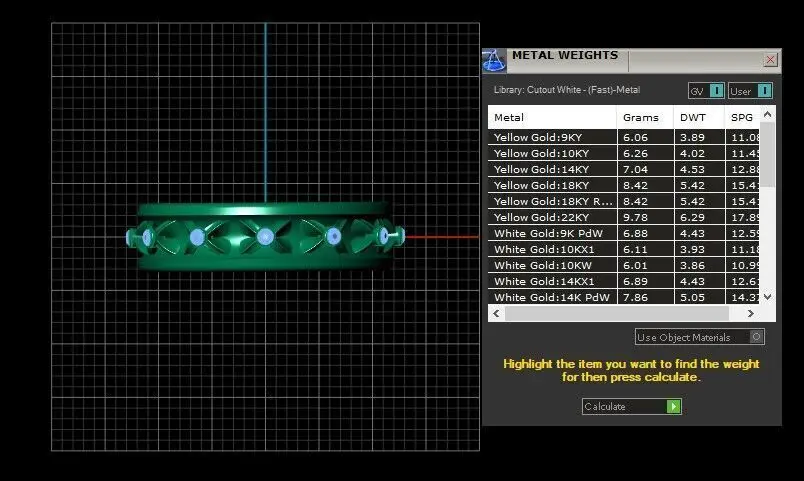Sort by the Metal column header
This screenshot has width=804, height=481.
[x=552, y=117]
